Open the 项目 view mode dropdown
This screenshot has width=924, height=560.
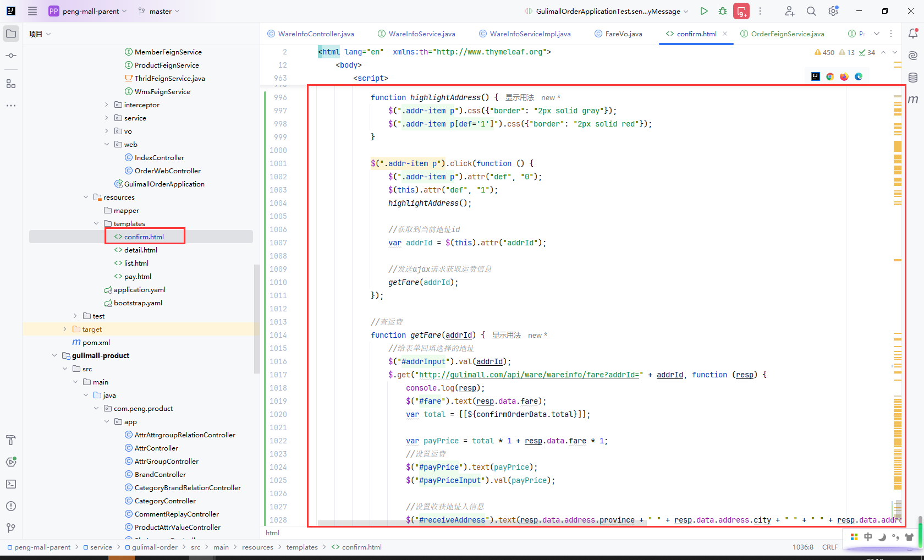coord(40,34)
